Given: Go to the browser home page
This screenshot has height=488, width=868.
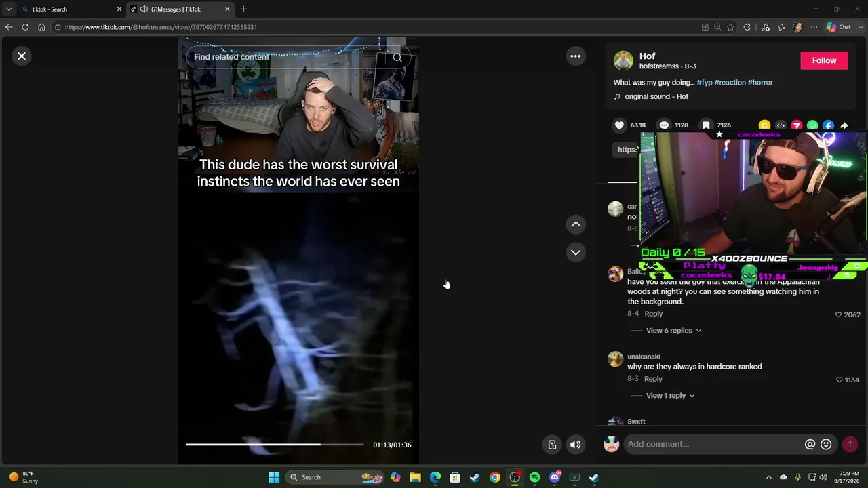Looking at the screenshot, I should point(41,27).
